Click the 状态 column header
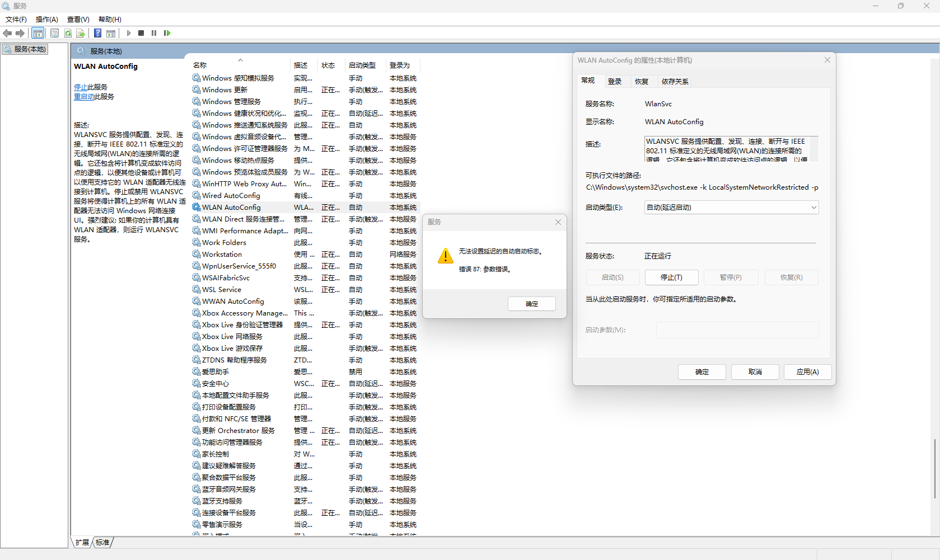 pos(331,65)
